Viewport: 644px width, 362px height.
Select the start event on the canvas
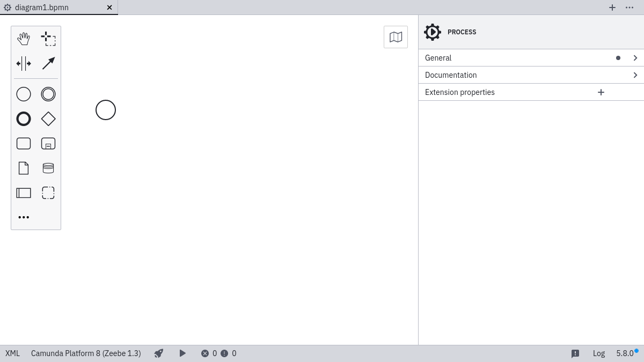coord(106,110)
